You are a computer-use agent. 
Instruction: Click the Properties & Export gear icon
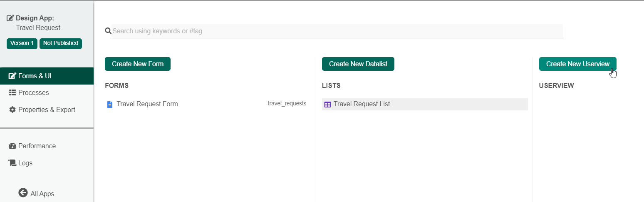(x=12, y=110)
